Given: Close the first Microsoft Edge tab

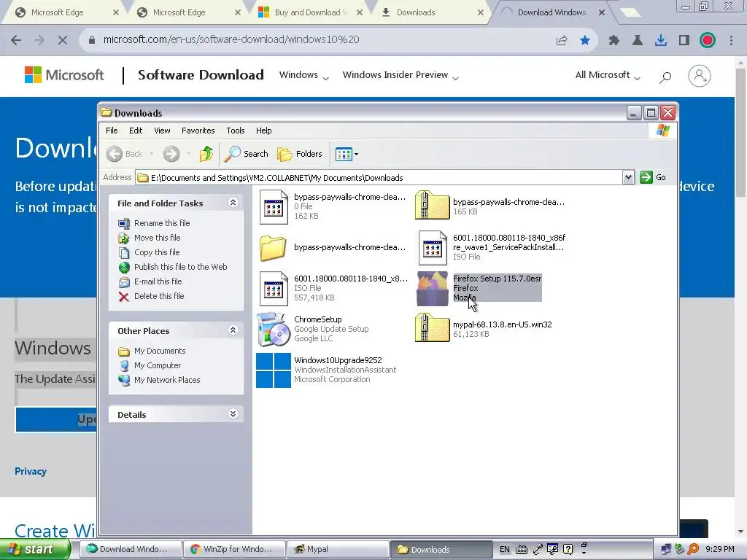Looking at the screenshot, I should [x=116, y=13].
